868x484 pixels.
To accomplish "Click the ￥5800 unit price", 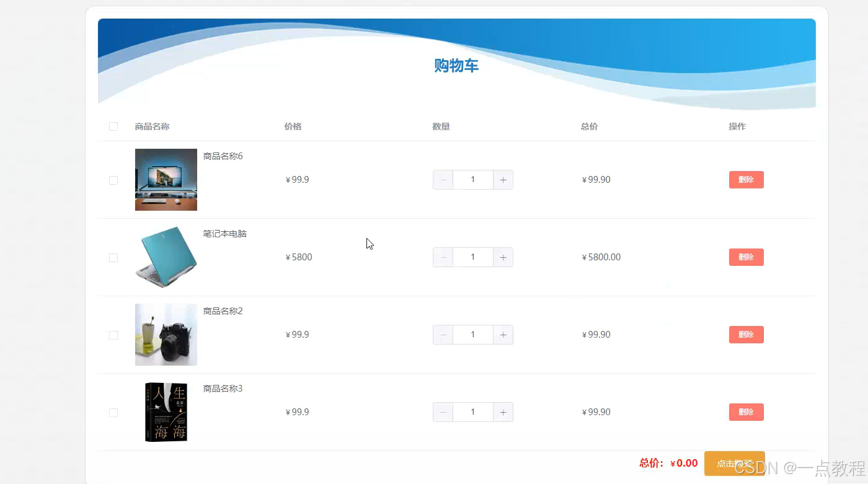I will [299, 257].
